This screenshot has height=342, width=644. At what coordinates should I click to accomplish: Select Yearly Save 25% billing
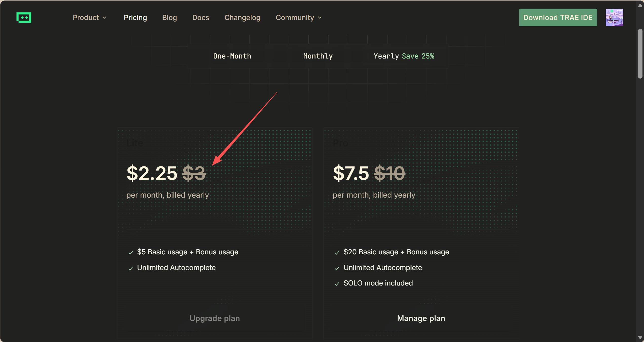404,56
